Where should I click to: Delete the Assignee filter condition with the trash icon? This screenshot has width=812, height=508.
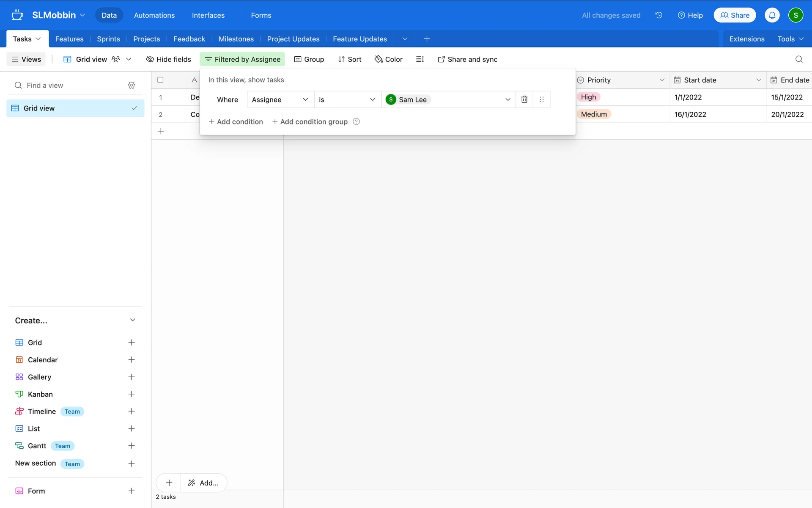tap(524, 99)
